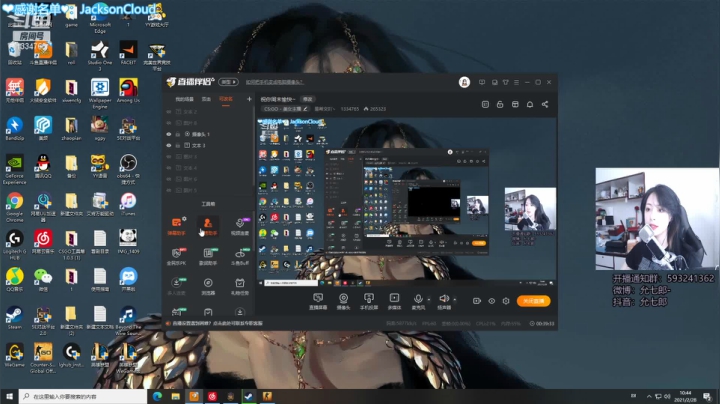Image resolution: width=720 pixels, height=404 pixels.
Task: Open the version switch pill beside logo
Action: point(228,82)
